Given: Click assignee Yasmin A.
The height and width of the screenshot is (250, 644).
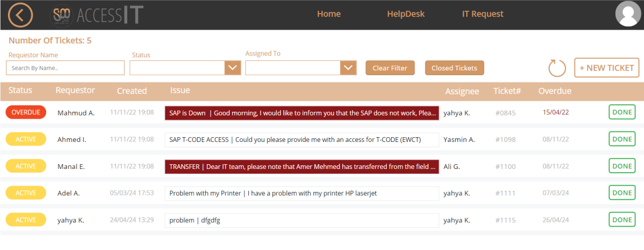Looking at the screenshot, I should pyautogui.click(x=459, y=140).
